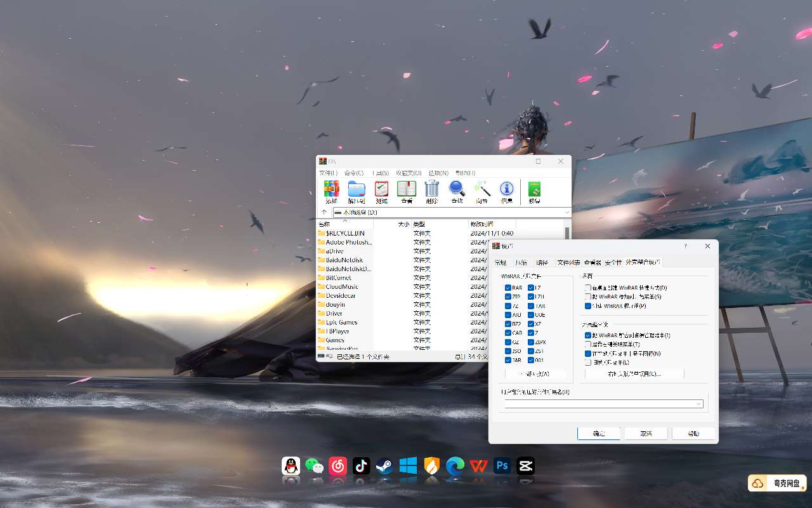This screenshot has width=812, height=508.
Task: Toggle integrate WinRAR into shell (I) checkbox
Action: 588,335
